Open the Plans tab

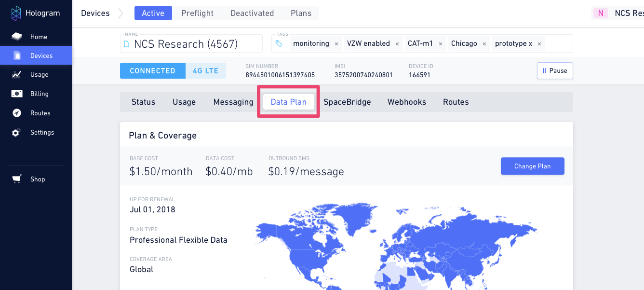click(301, 13)
